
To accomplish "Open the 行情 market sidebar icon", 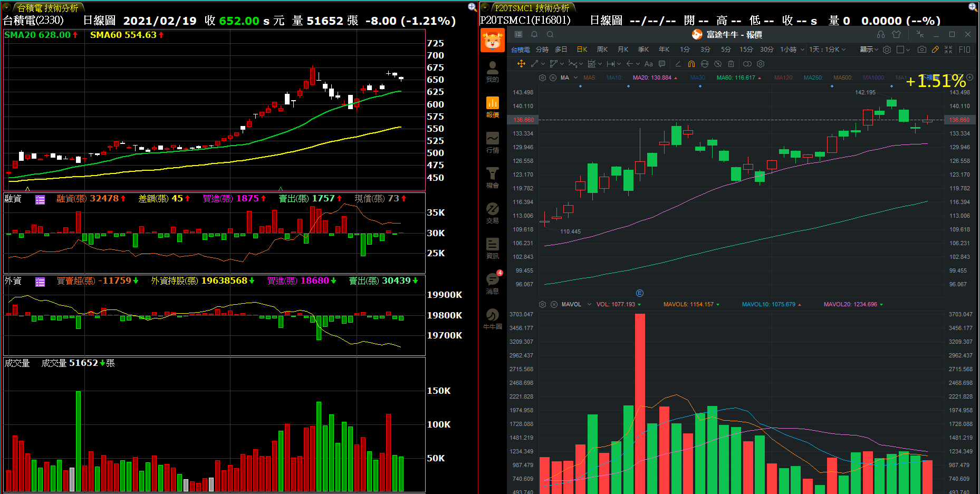I will coord(492,142).
